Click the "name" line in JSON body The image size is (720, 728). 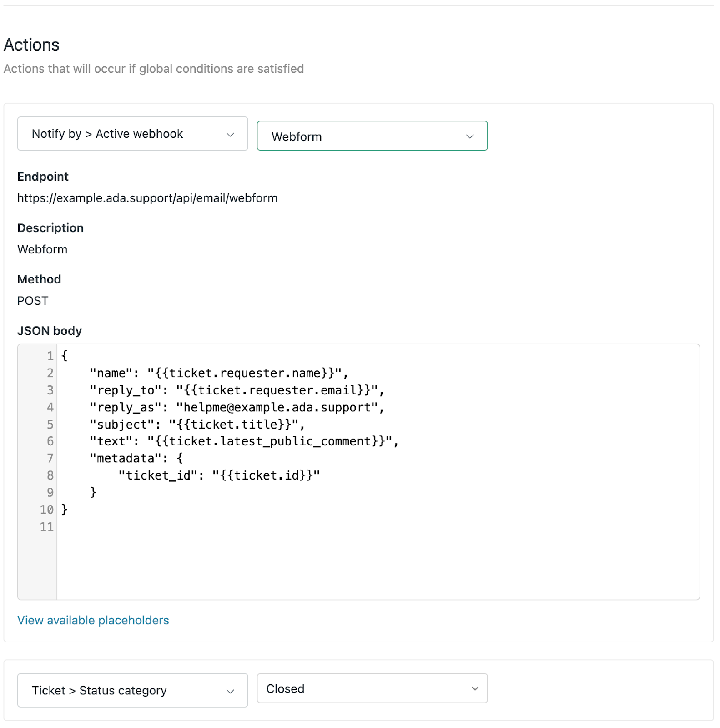click(x=218, y=373)
